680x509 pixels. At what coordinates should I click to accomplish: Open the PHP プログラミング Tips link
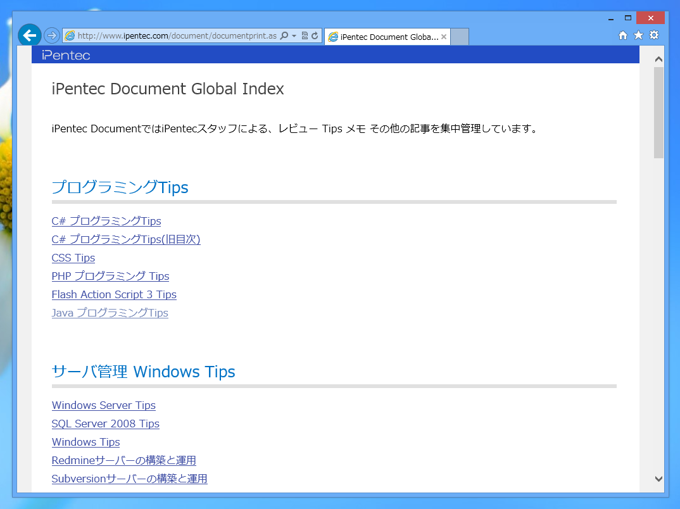pyautogui.click(x=110, y=276)
